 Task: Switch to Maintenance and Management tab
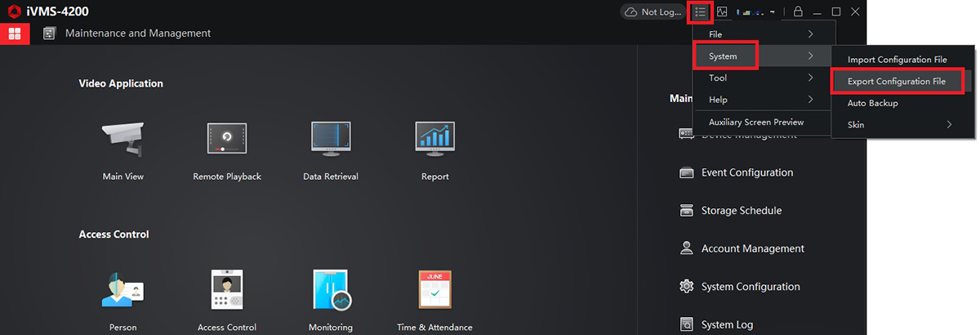138,33
